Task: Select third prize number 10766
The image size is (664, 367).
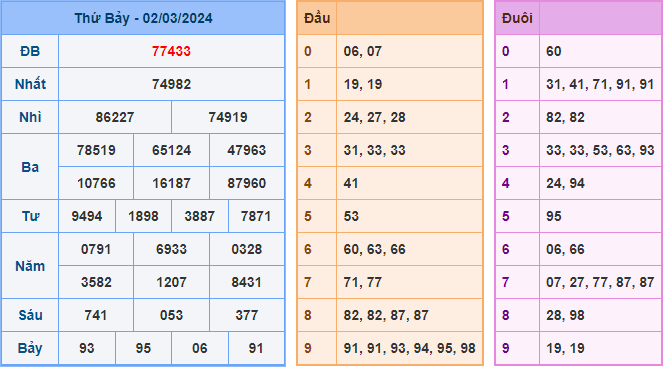Action: 96,183
